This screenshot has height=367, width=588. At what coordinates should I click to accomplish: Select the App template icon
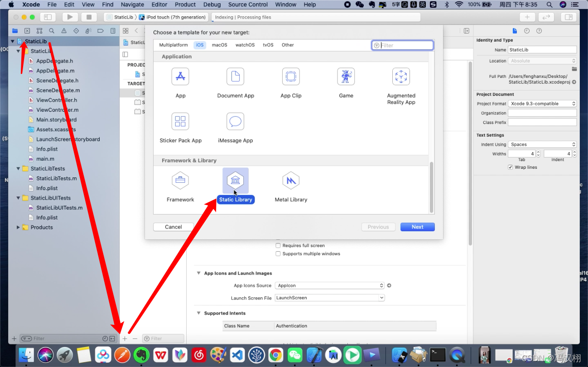coord(180,76)
